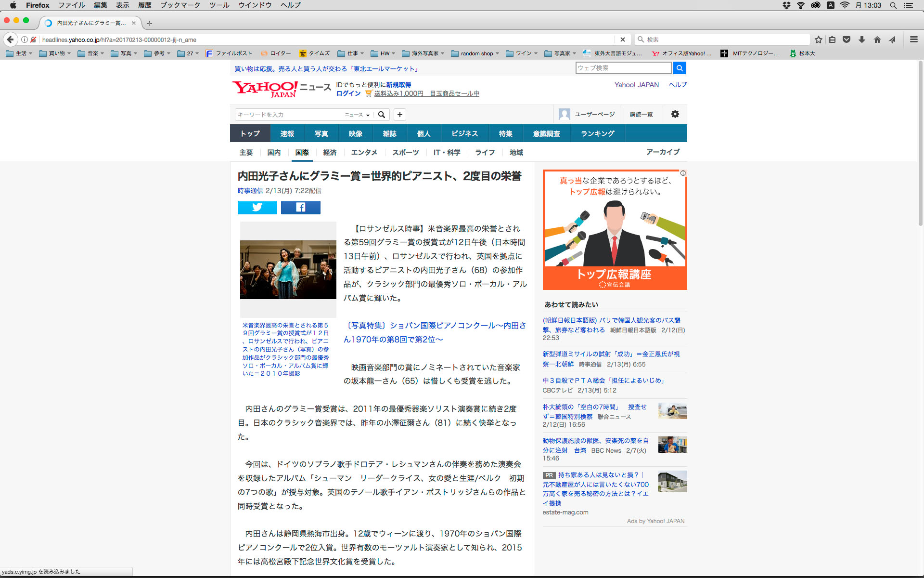The width and height of the screenshot is (924, 578).
Task: Share article via Twitter icon button
Action: click(x=257, y=207)
